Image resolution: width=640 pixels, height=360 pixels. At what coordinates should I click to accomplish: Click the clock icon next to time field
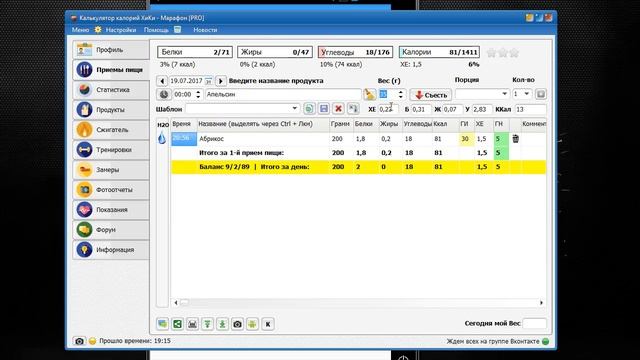[x=164, y=94]
